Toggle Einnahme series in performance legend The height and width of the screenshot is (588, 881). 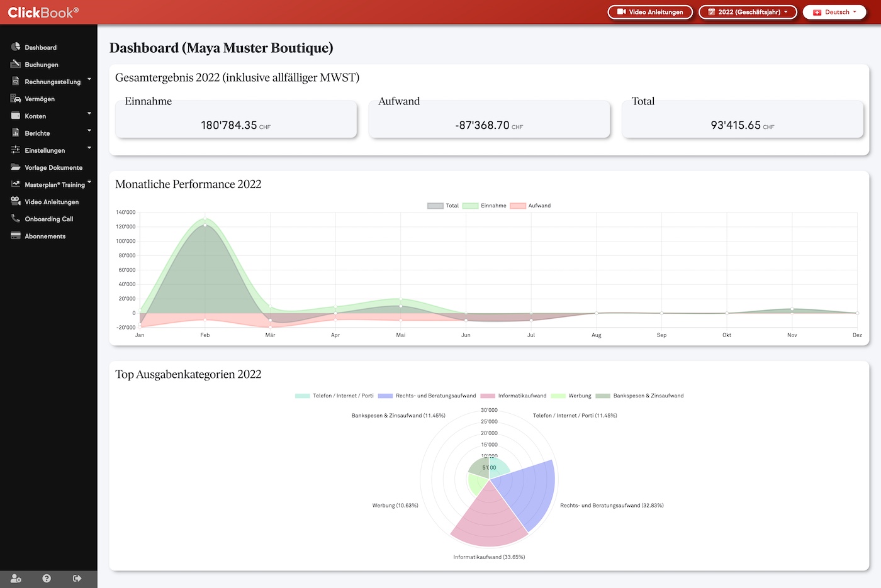(x=485, y=206)
